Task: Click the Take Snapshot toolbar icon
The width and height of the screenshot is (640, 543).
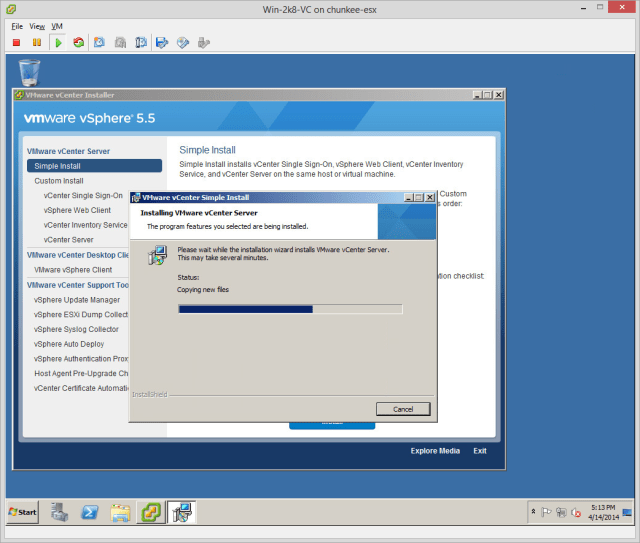Action: [x=99, y=42]
